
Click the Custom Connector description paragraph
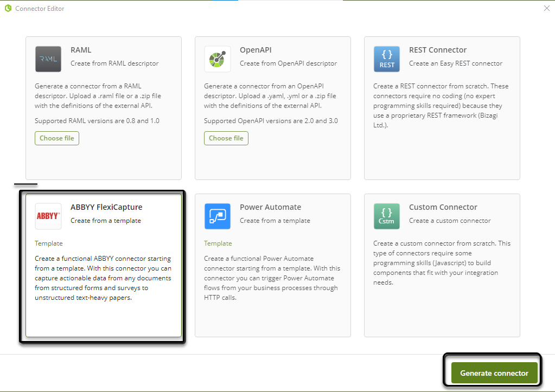coord(442,263)
